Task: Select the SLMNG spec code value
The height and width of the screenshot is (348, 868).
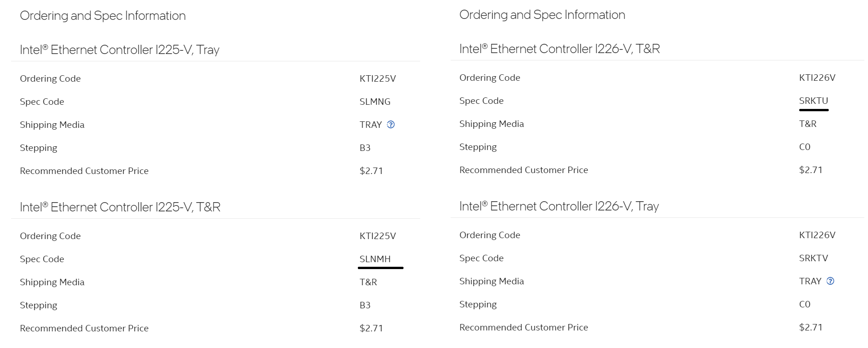Action: click(x=375, y=102)
